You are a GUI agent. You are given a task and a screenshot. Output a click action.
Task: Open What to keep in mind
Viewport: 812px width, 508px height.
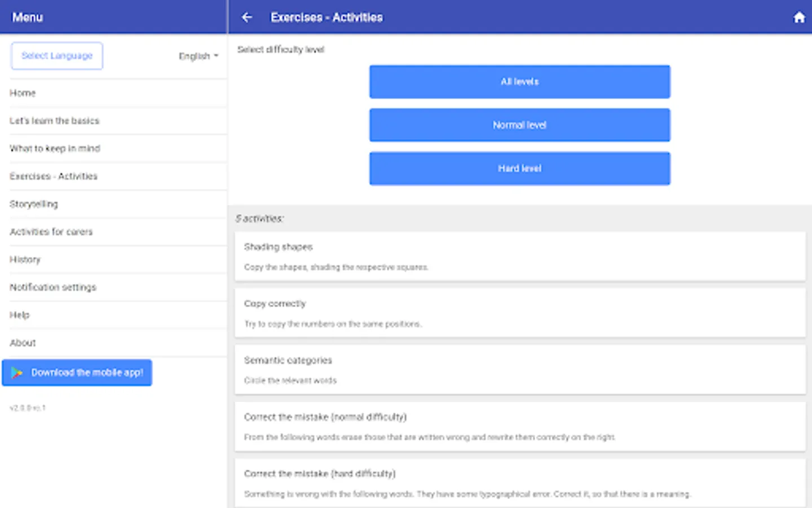coord(55,148)
